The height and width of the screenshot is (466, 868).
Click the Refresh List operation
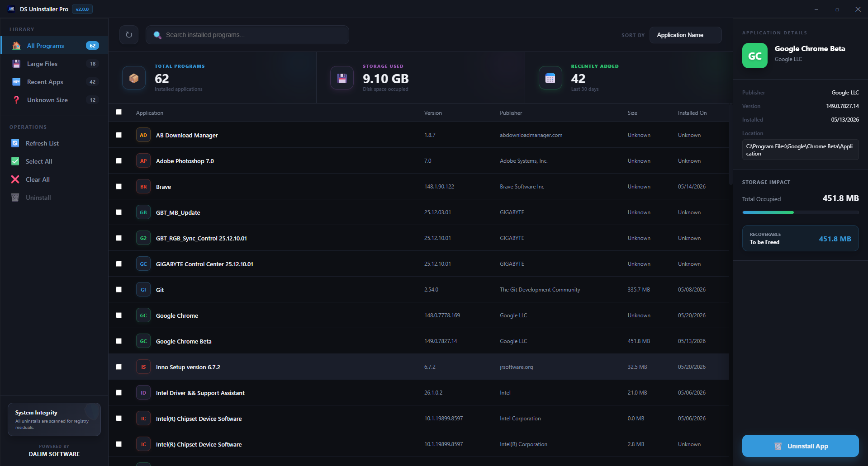[54, 143]
